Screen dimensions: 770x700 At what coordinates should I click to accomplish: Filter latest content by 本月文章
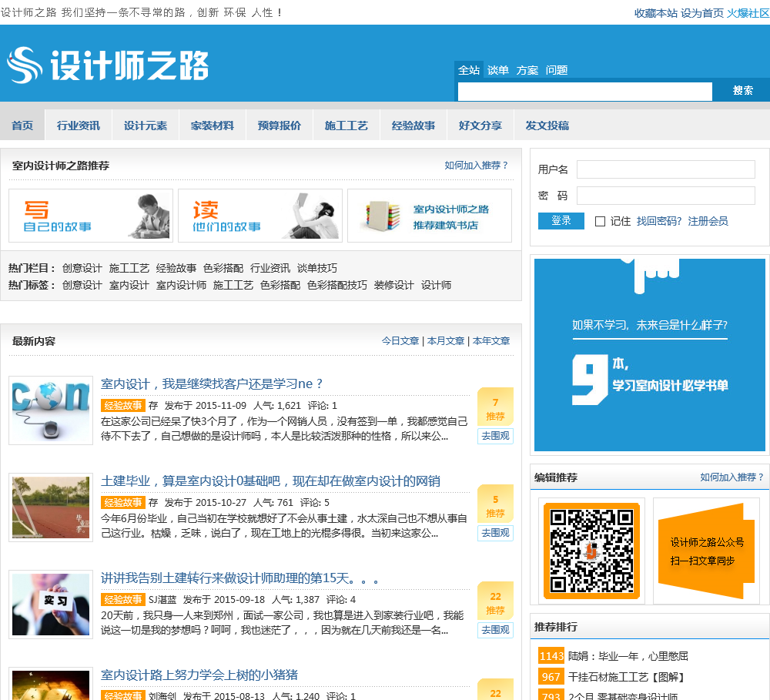coord(446,341)
